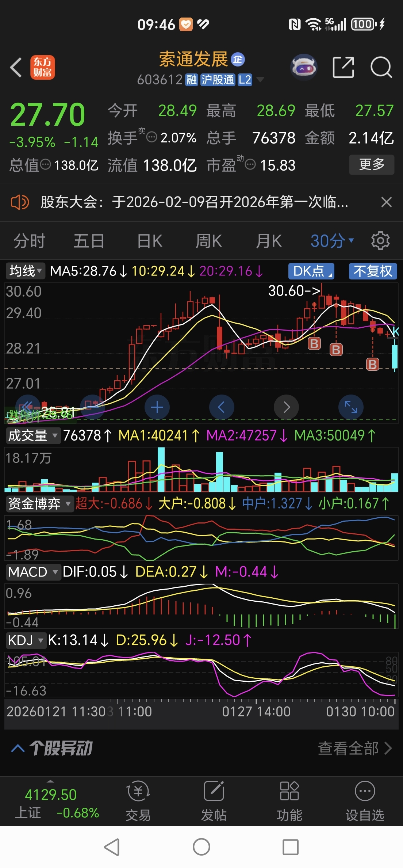Open the 30分 period dropdown
Image resolution: width=403 pixels, height=868 pixels.
tap(332, 241)
